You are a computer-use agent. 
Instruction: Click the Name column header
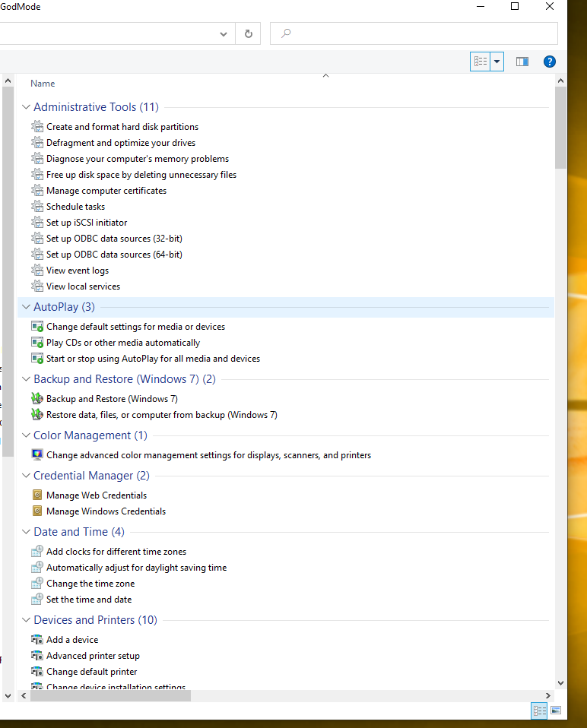coord(43,84)
